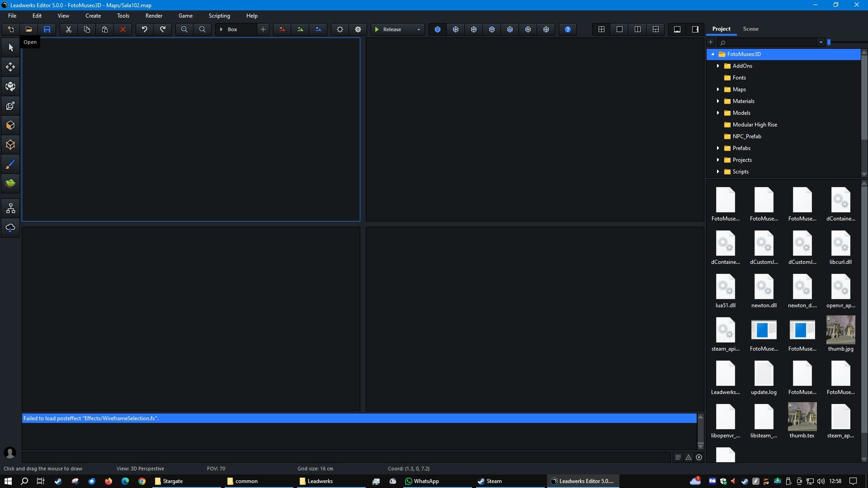Select the Move tool in left sidebar
The image size is (868, 488).
[10, 67]
